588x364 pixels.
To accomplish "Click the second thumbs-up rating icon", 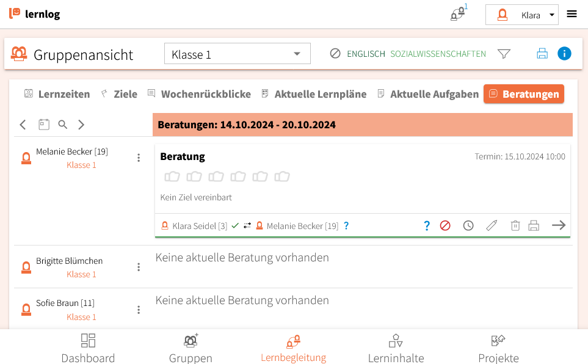I will pyautogui.click(x=194, y=177).
